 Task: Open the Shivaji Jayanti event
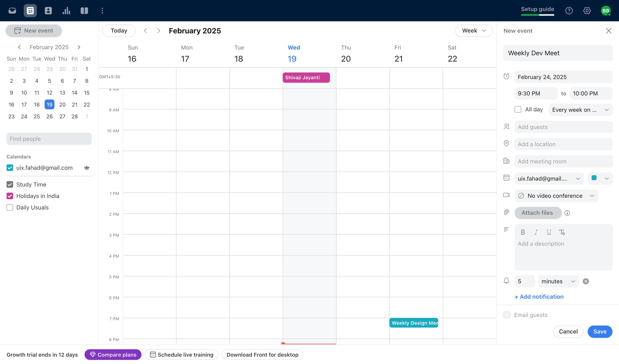click(306, 77)
